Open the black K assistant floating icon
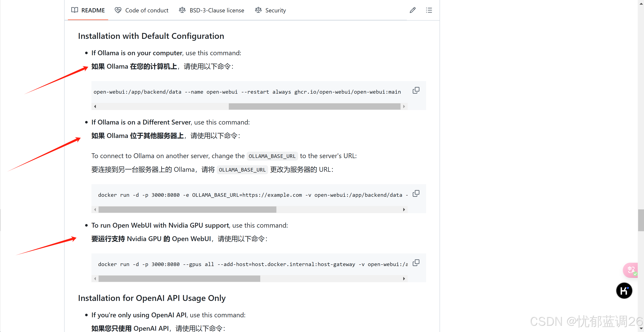This screenshot has height=332, width=644. 624,291
